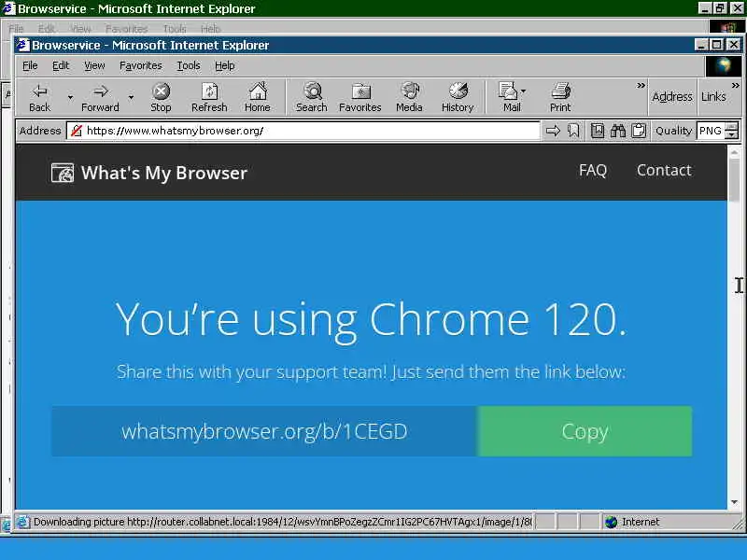The height and width of the screenshot is (560, 747).
Task: Open the Search pane
Action: (x=312, y=98)
